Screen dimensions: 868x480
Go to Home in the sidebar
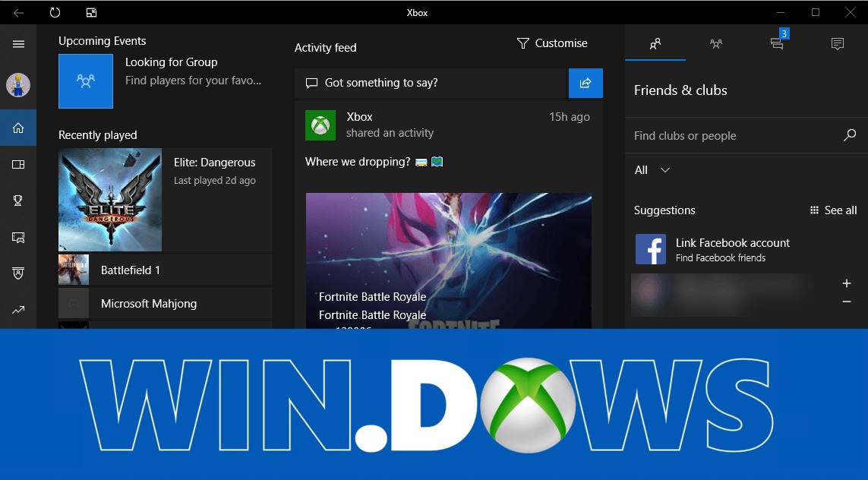(x=18, y=128)
